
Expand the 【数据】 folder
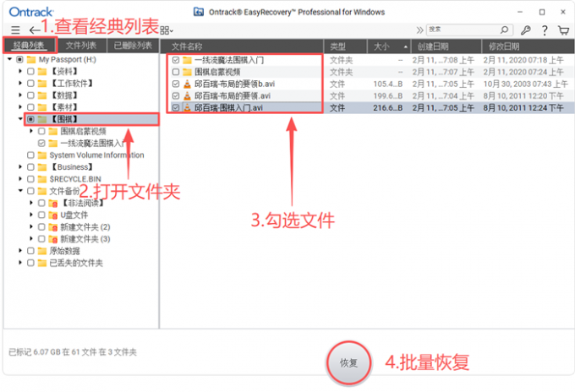coord(20,95)
